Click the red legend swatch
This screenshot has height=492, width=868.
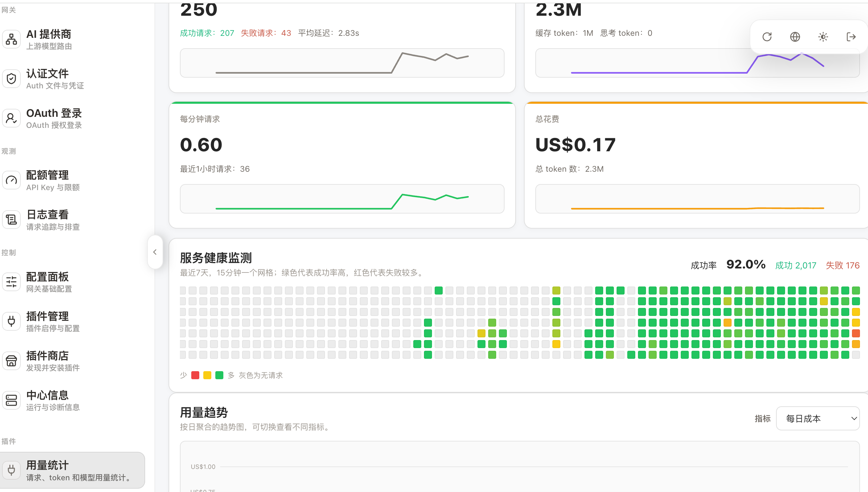point(195,375)
